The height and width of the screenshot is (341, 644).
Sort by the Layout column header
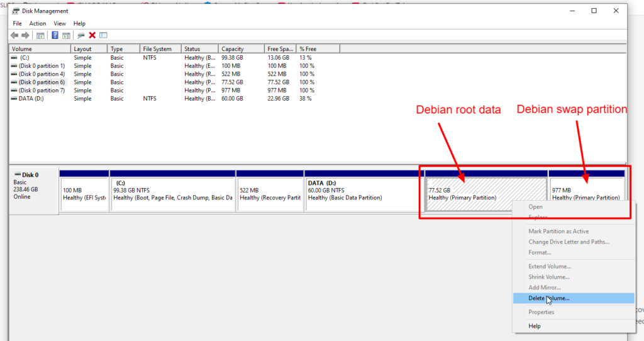89,49
